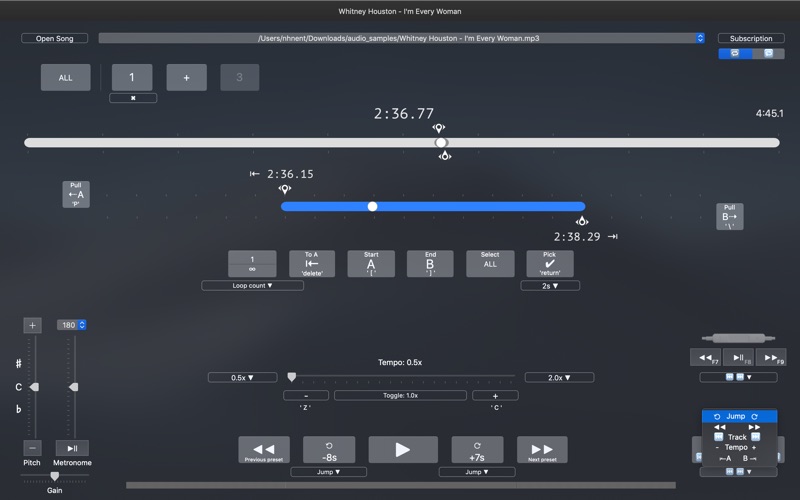The height and width of the screenshot is (500, 800).
Task: Go to the previous preset
Action: pos(264,449)
